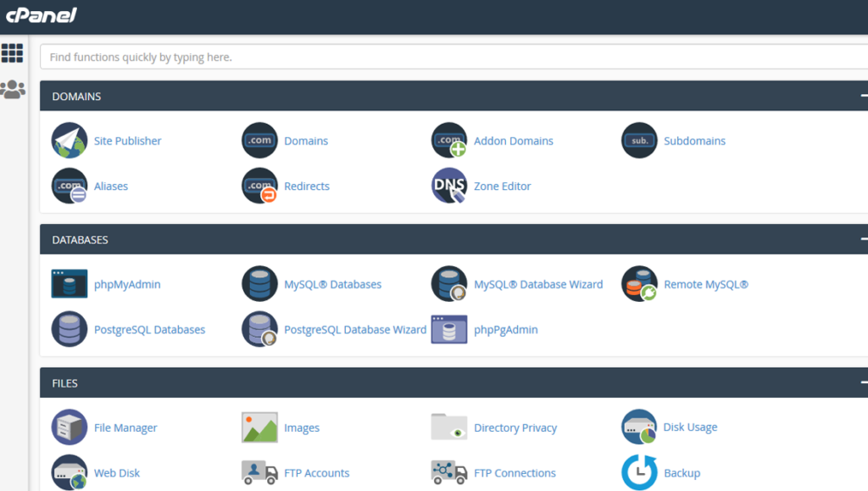868x491 pixels.
Task: Open the Remote MySQL® link
Action: pyautogui.click(x=706, y=284)
